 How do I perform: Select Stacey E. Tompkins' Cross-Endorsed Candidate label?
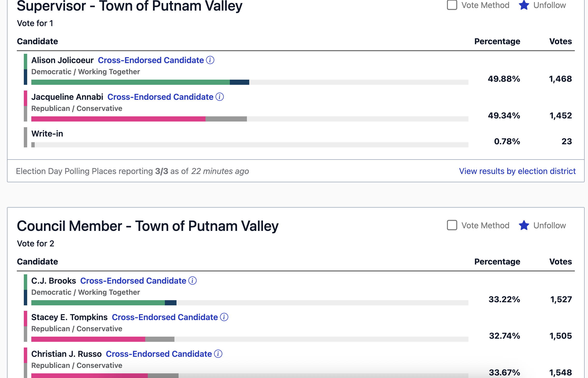(x=165, y=317)
